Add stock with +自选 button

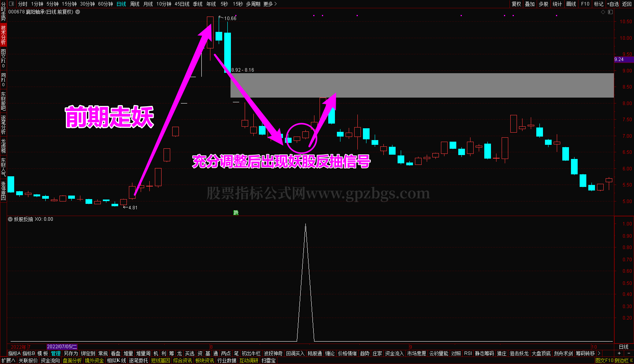(613, 4)
